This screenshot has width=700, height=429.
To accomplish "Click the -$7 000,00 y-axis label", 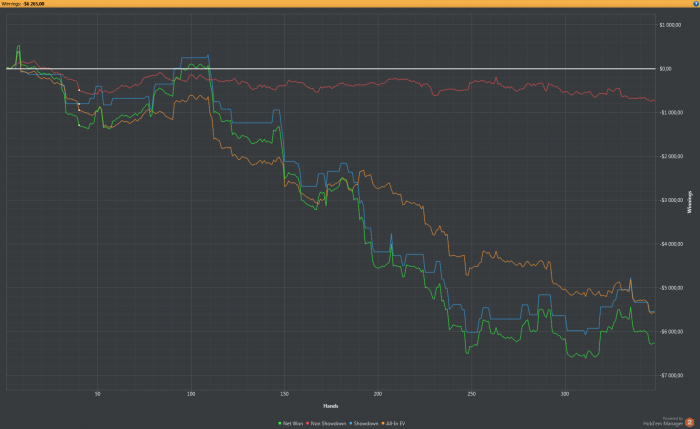I will pos(671,375).
